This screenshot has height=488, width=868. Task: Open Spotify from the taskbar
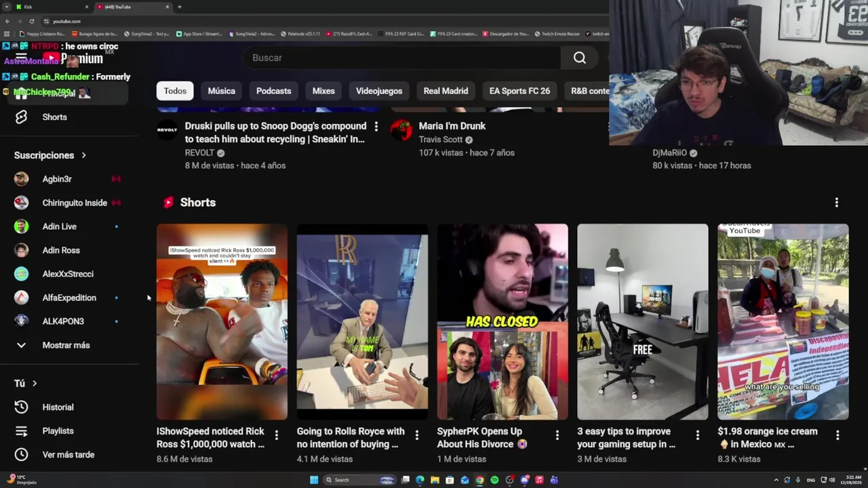pos(494,480)
